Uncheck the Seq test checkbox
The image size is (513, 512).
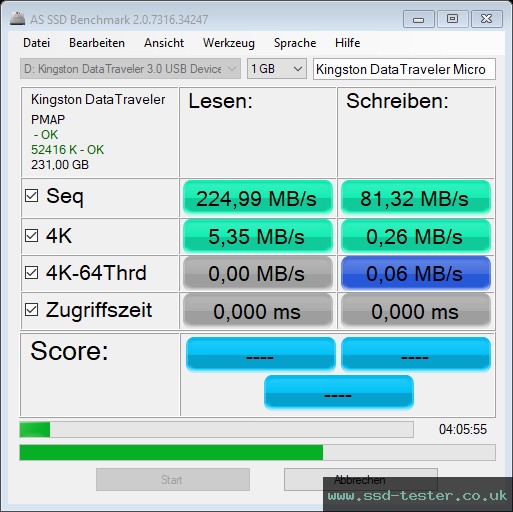click(32, 196)
